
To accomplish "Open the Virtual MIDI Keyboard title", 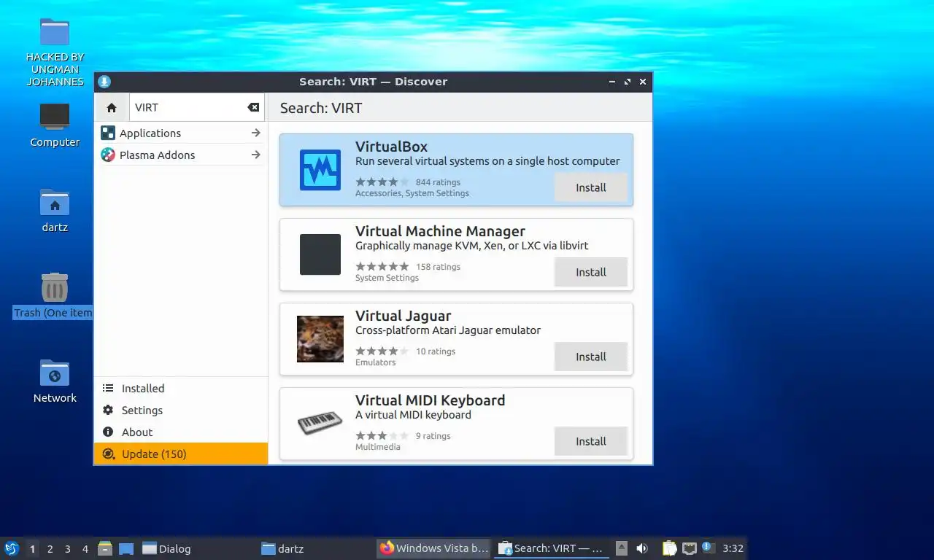I will point(430,400).
